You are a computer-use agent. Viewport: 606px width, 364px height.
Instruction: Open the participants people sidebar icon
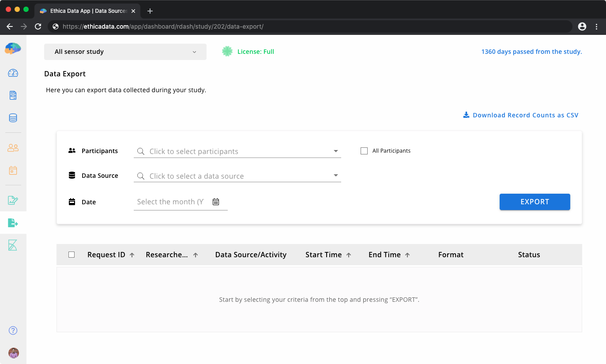13,148
